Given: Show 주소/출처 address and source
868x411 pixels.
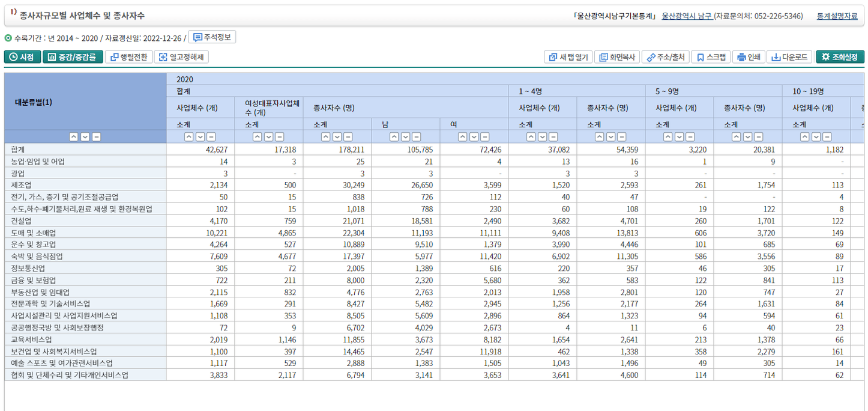Looking at the screenshot, I should point(665,57).
